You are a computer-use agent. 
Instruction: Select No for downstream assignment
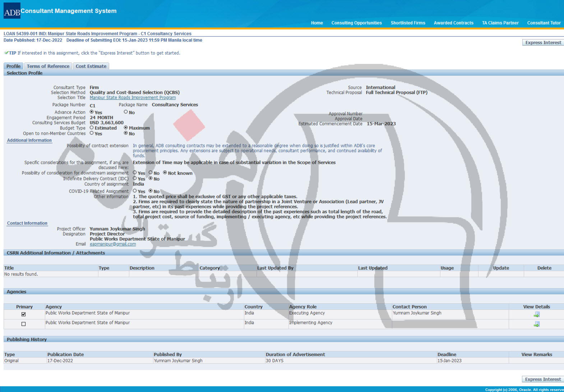[x=151, y=173]
